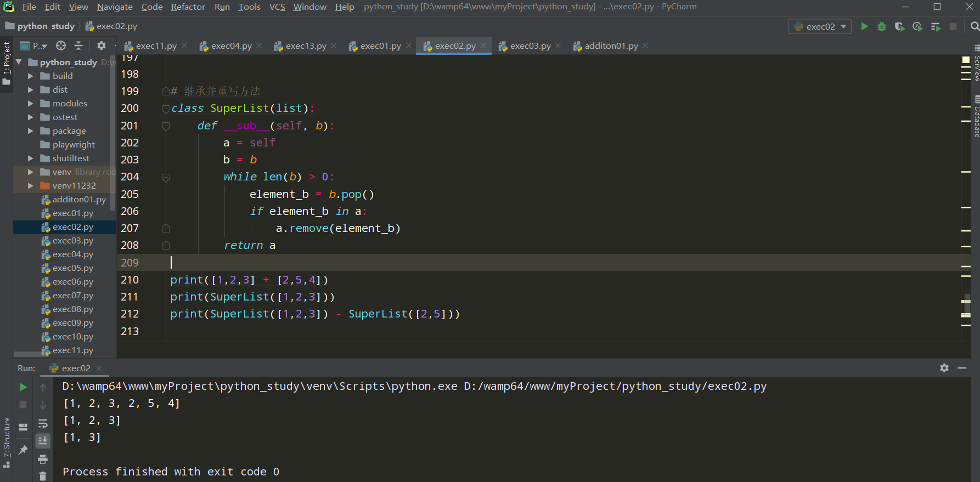The height and width of the screenshot is (482, 980).
Task: Click python_study in the breadcrumb bar
Action: tap(46, 26)
